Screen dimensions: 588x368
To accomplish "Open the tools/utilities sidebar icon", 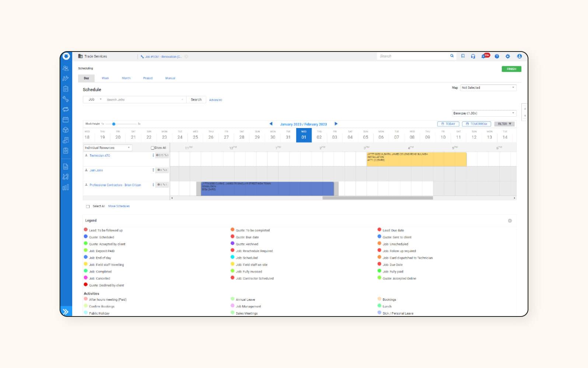I will (66, 177).
